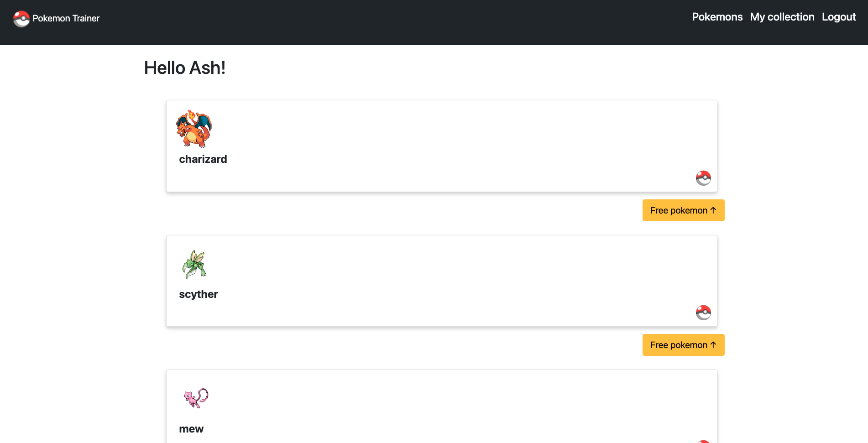Open the Pokemons page from the navbar
The image size is (868, 443).
[x=716, y=17]
